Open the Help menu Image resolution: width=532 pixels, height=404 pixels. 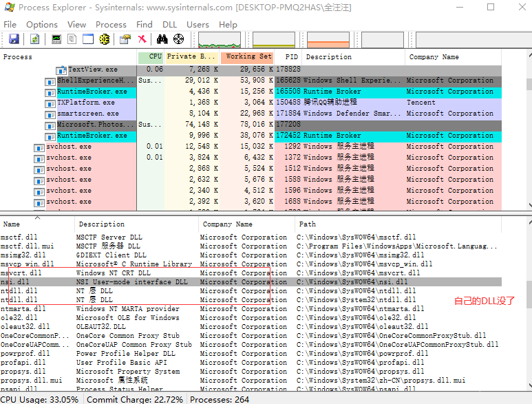point(228,25)
